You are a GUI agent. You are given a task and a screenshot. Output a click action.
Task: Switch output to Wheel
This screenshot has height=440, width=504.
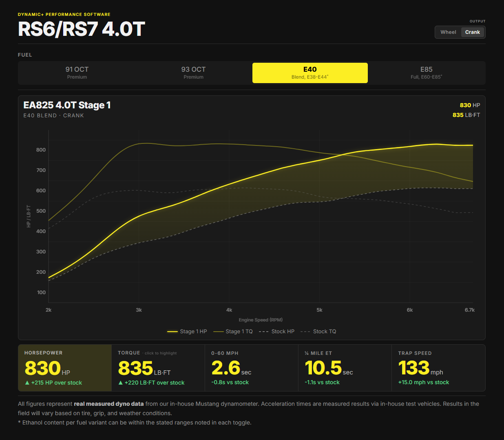pyautogui.click(x=448, y=32)
